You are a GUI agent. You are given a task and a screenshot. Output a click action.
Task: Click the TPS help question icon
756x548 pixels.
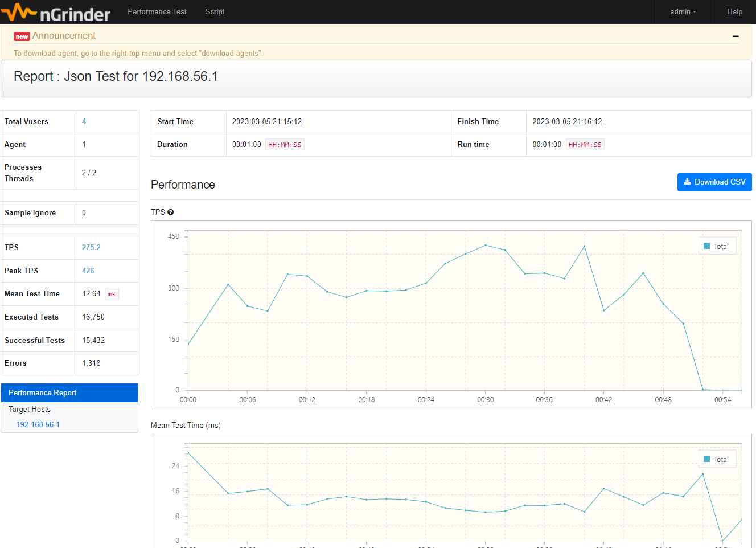(170, 212)
